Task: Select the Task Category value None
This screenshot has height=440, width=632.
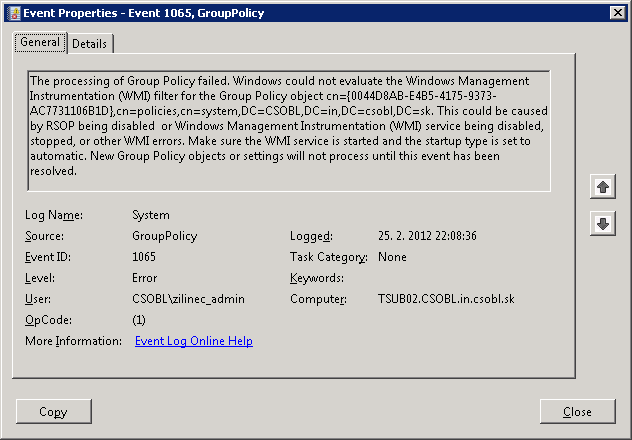Action: 392,257
